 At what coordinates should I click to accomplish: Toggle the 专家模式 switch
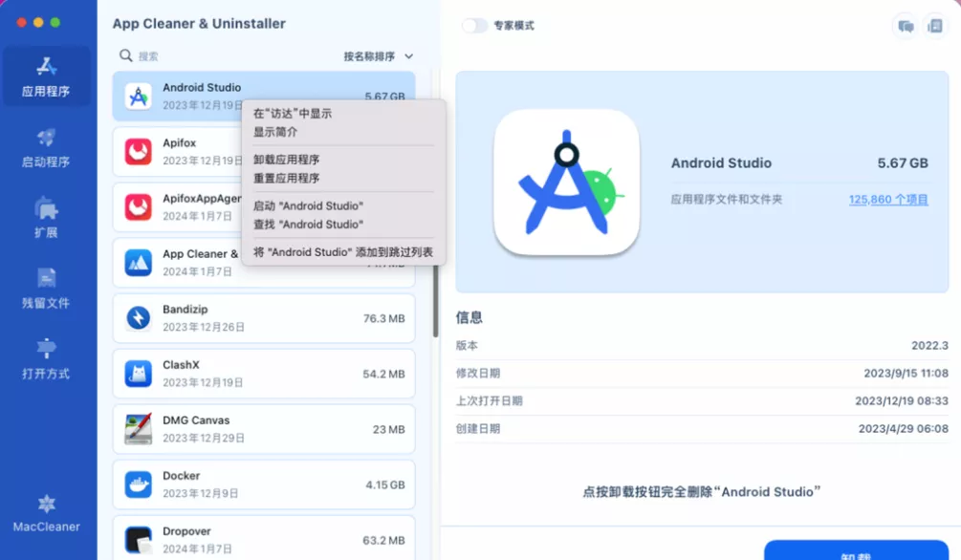click(474, 26)
